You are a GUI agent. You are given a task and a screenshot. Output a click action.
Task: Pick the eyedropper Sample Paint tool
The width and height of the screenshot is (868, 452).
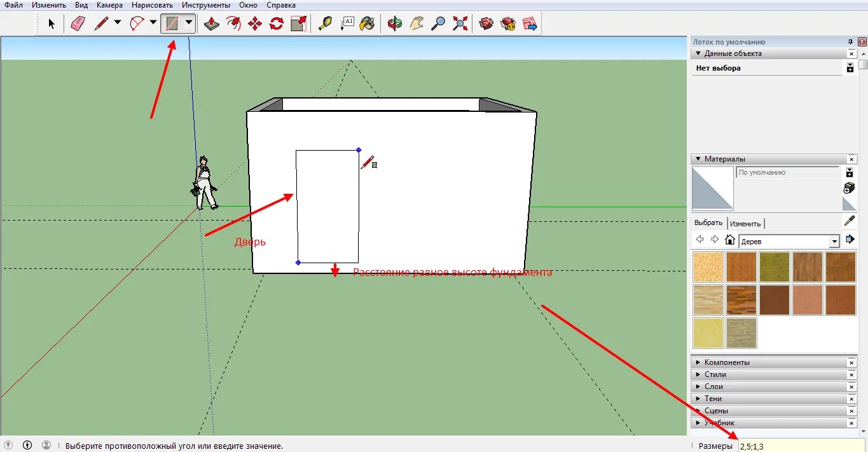850,221
